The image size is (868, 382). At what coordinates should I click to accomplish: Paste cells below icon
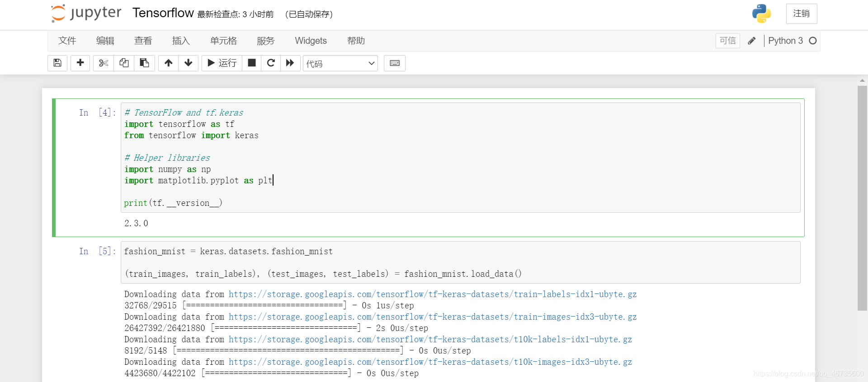[144, 63]
